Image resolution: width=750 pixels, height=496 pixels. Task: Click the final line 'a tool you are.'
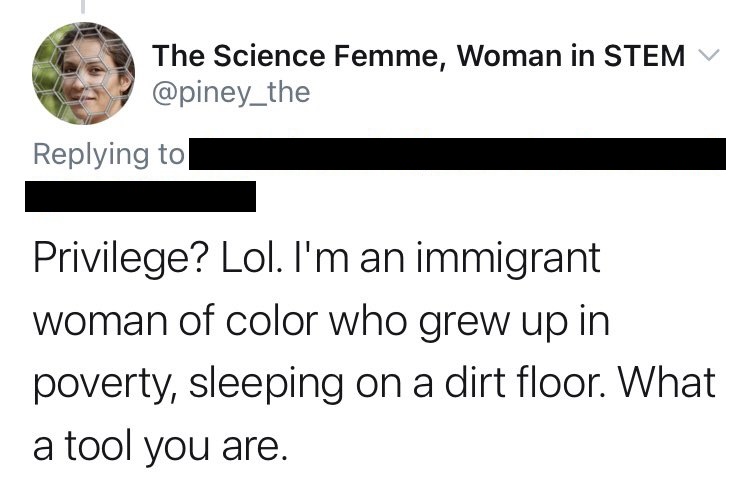[160, 443]
